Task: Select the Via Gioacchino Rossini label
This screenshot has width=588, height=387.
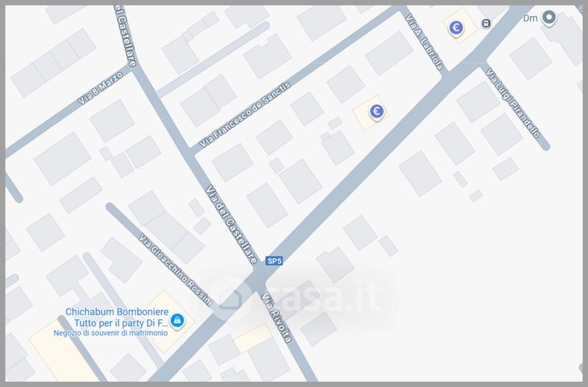Action: [x=176, y=270]
